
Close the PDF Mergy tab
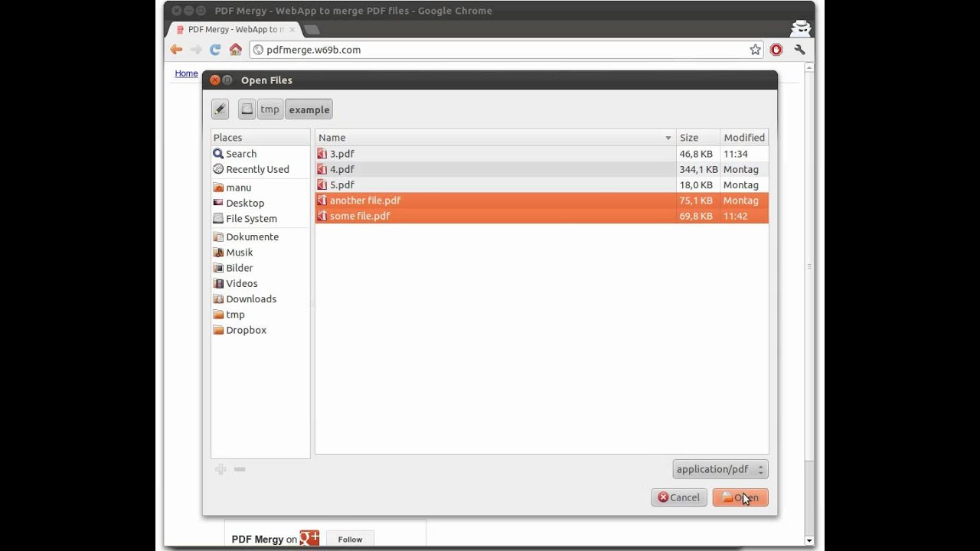click(292, 30)
